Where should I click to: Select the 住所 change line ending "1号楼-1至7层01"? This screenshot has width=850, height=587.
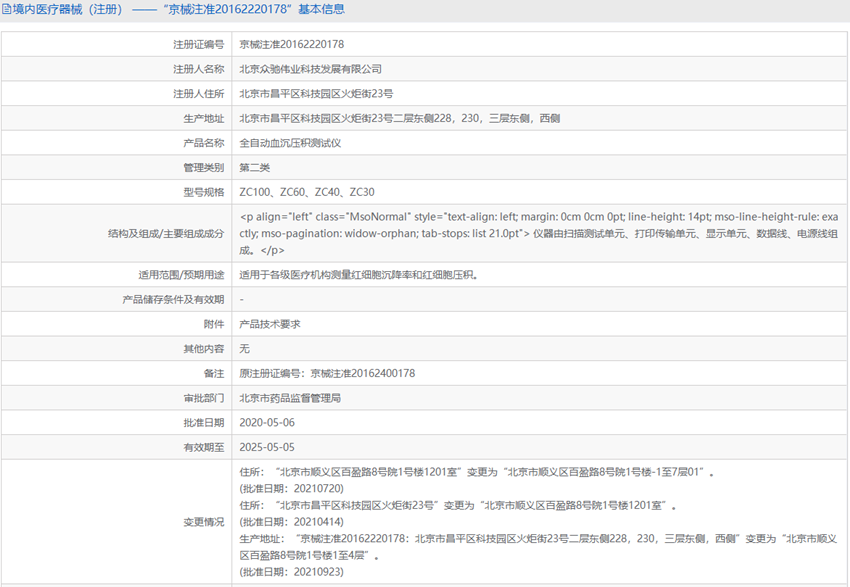477,472
